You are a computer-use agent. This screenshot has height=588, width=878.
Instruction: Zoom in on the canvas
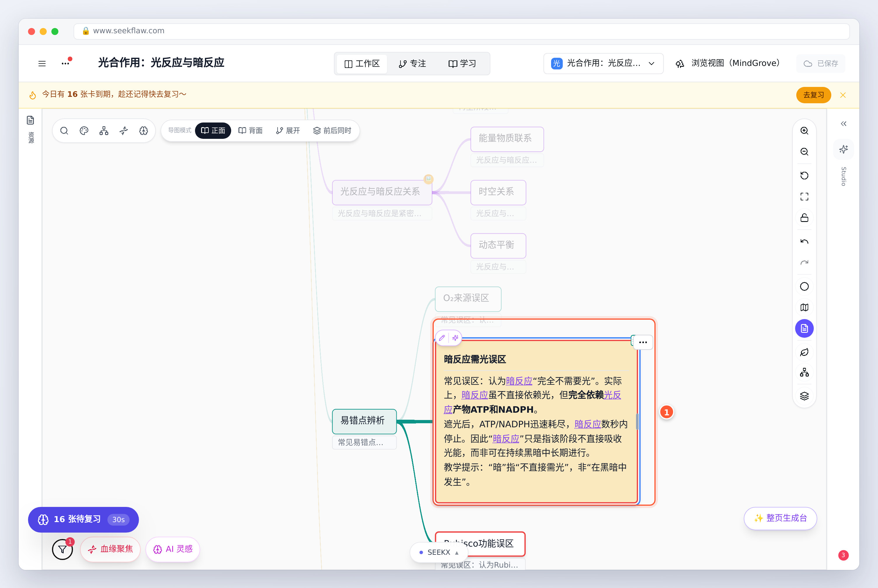click(804, 130)
